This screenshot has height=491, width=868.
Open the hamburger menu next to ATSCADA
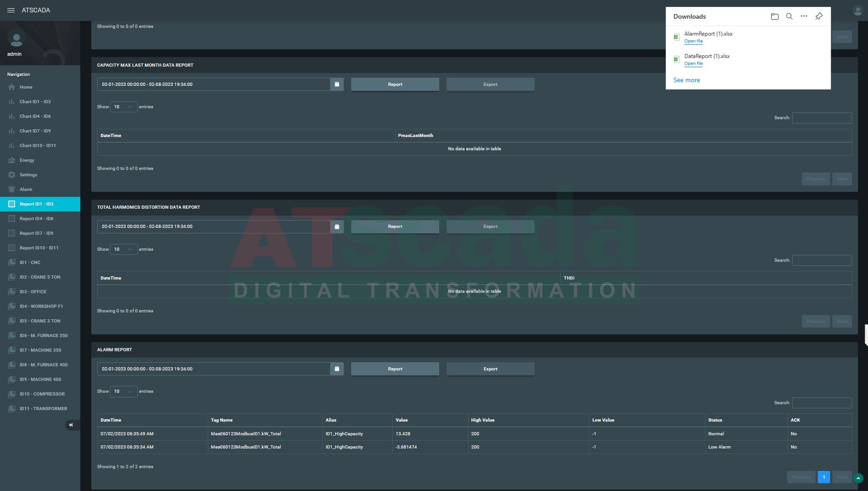11,10
